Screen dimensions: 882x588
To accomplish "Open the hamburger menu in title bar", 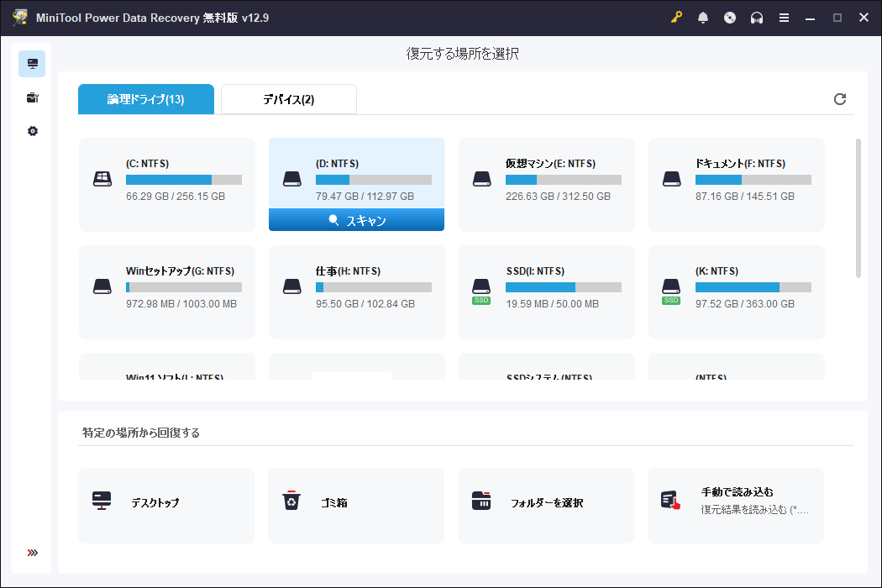I will coord(784,18).
